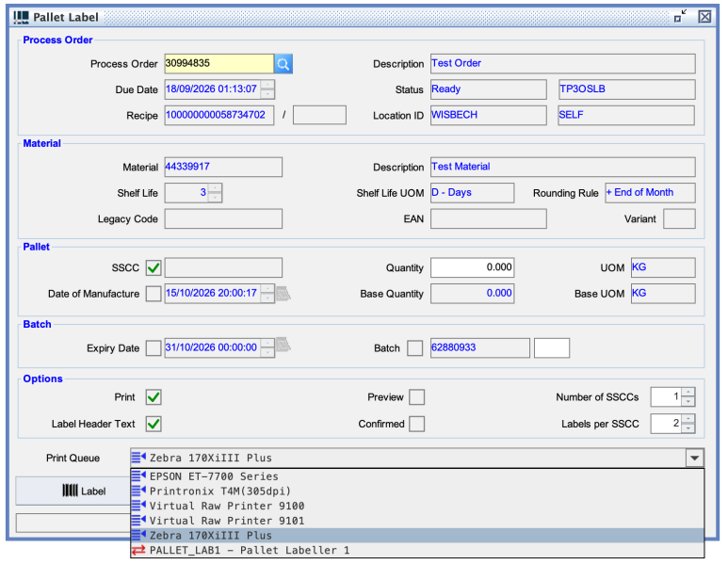Choose Printronix T4M(305dpi) from list
The height and width of the screenshot is (564, 728).
click(417, 491)
